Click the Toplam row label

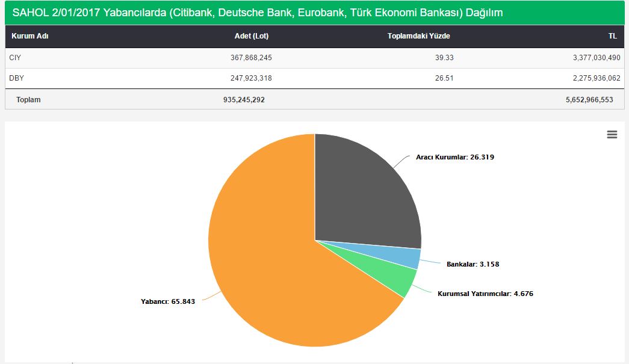tap(28, 100)
